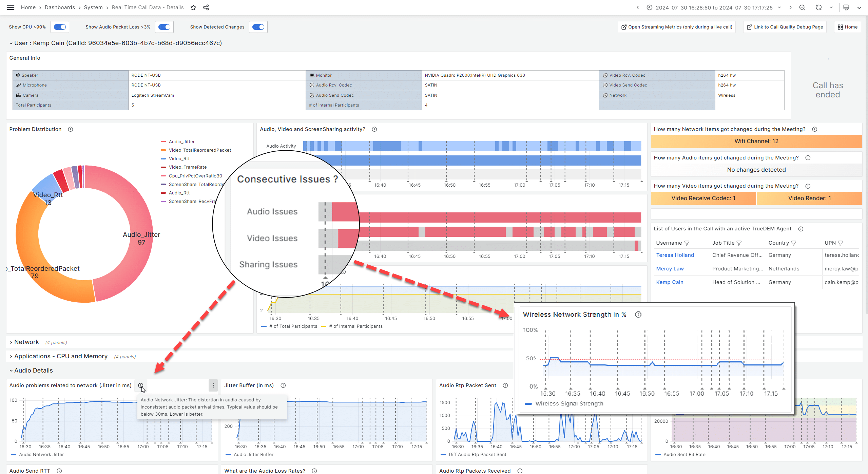Open Link to Call Quality Debug Page
The width and height of the screenshot is (868, 474).
(x=785, y=27)
